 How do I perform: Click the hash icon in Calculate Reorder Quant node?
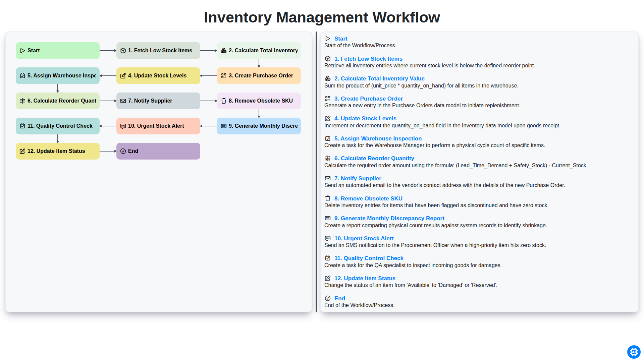pos(22,101)
